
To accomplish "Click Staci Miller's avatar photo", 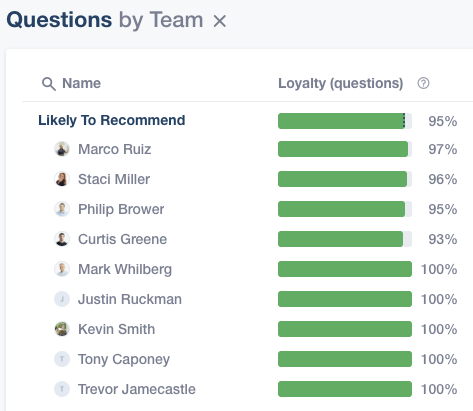I will click(x=62, y=179).
